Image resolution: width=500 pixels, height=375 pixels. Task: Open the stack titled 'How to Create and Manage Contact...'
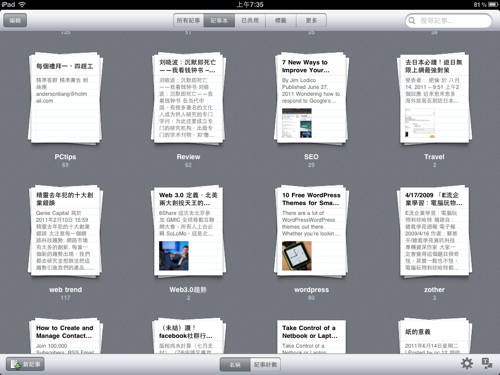pos(65,336)
